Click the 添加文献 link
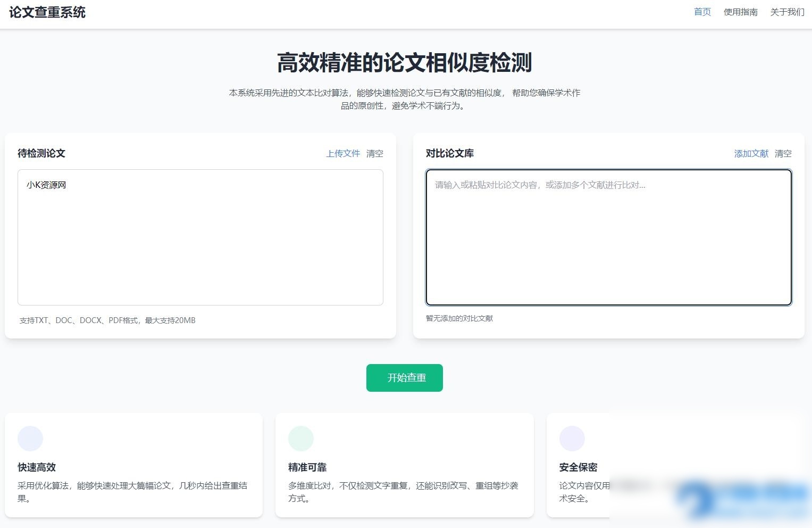Image resolution: width=812 pixels, height=528 pixels. click(x=751, y=153)
